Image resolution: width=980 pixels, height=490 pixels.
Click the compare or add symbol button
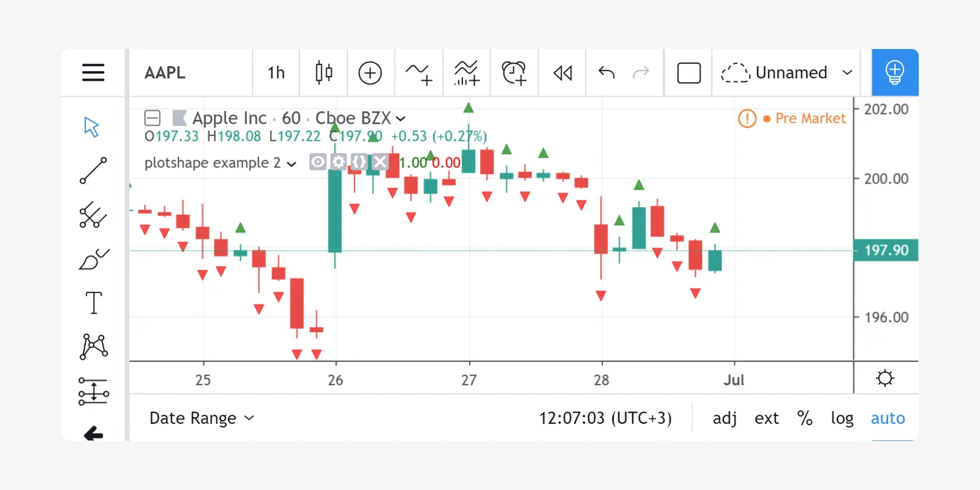[x=370, y=72]
